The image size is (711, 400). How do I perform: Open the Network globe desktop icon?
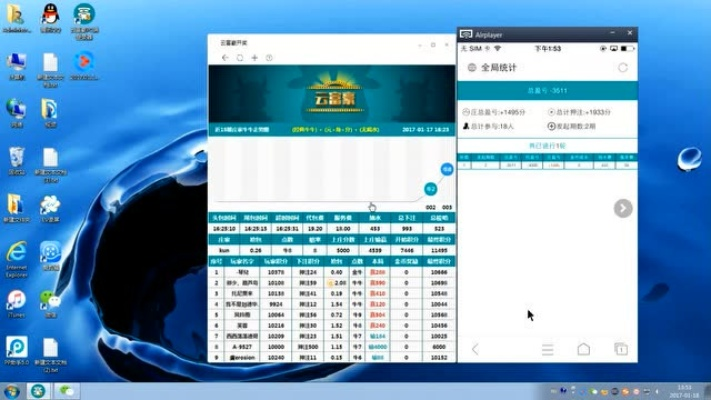pos(17,113)
